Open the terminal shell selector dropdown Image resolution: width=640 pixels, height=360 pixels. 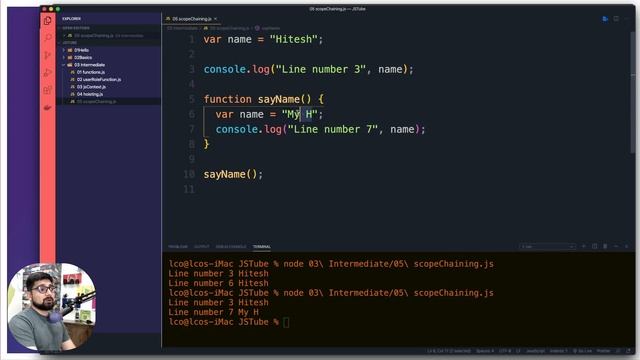point(548,246)
